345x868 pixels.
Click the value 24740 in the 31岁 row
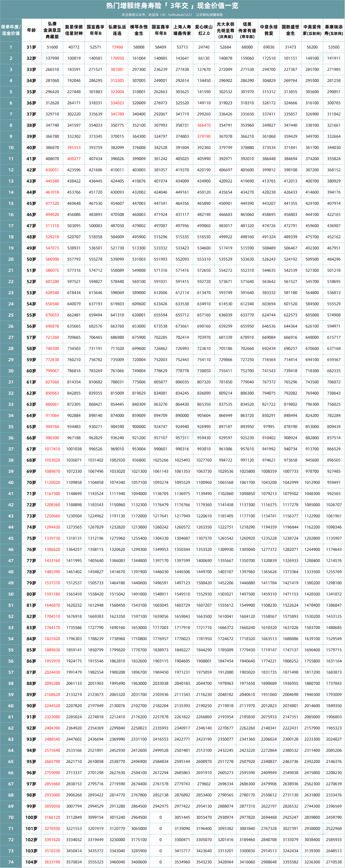(x=204, y=47)
